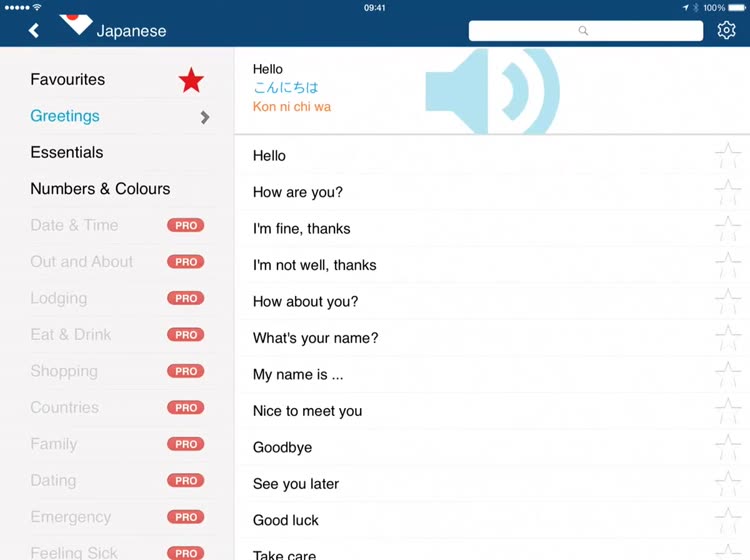Select the phrase 'Goodbye'
The width and height of the screenshot is (750, 560).
(492, 448)
